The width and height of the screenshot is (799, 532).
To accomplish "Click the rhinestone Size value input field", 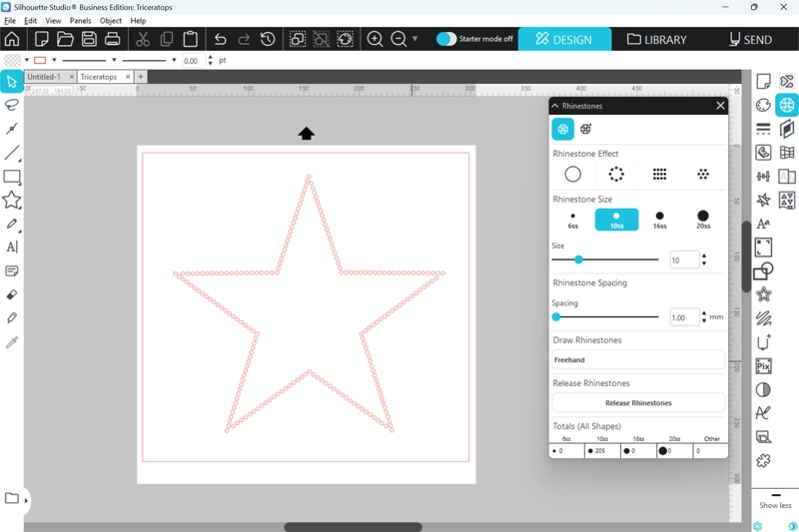I will pos(684,260).
